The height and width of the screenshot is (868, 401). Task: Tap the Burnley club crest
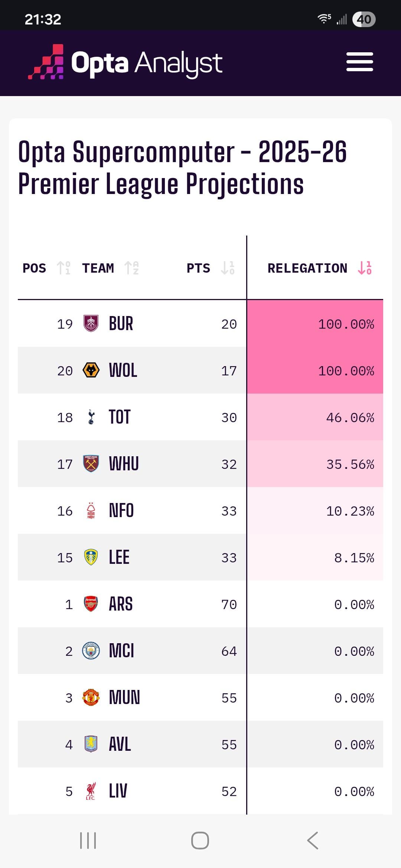(x=91, y=323)
